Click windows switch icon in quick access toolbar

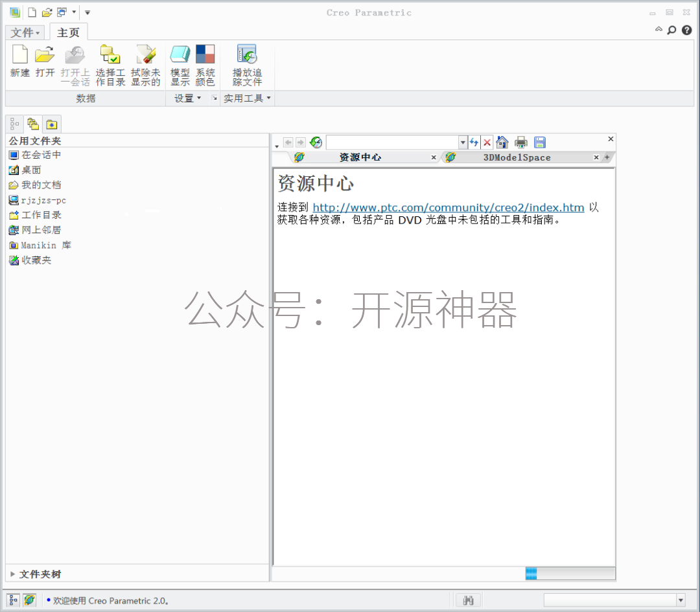tap(62, 12)
